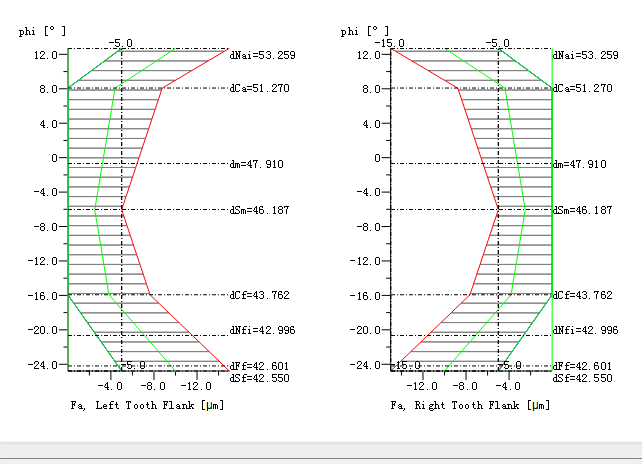The image size is (642, 464).
Task: Click the 'Fa, Right Tooth Flank [µm]' axis title
Action: pyautogui.click(x=470, y=405)
